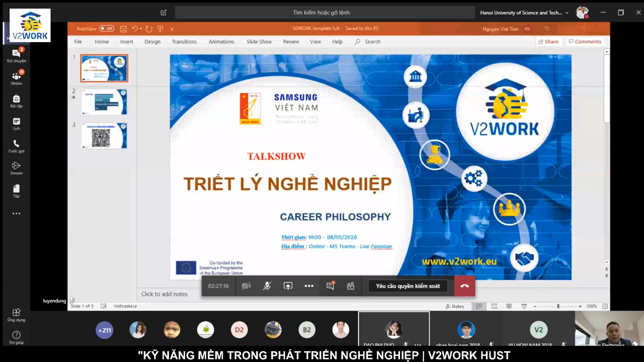Show meeting chat from call toolbar
The width and height of the screenshot is (644, 362).
point(330,286)
